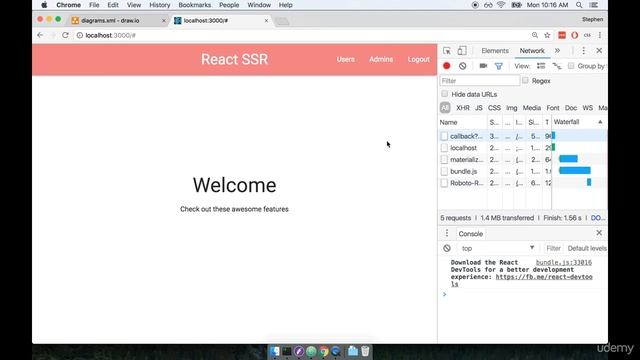
Task: Filter requests by CSS type
Action: click(494, 108)
